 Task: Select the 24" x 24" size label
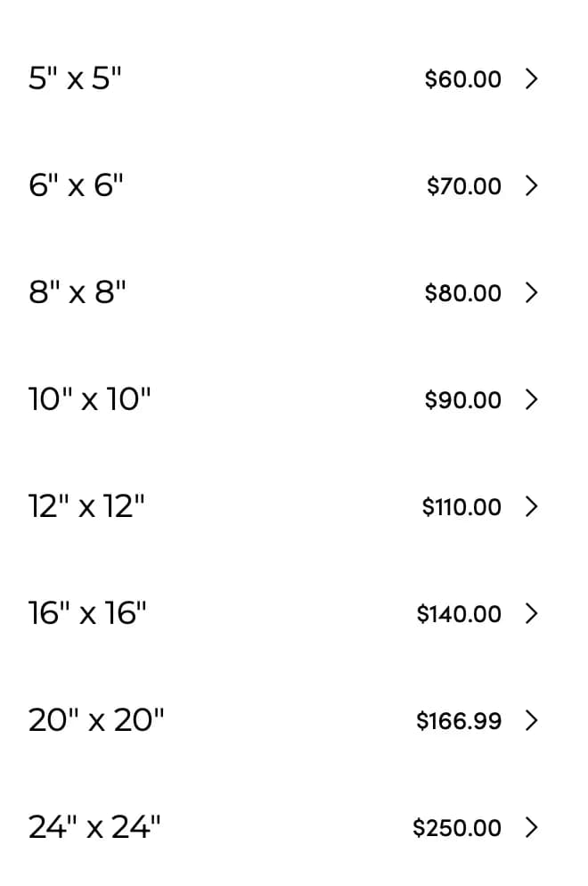[x=94, y=826]
